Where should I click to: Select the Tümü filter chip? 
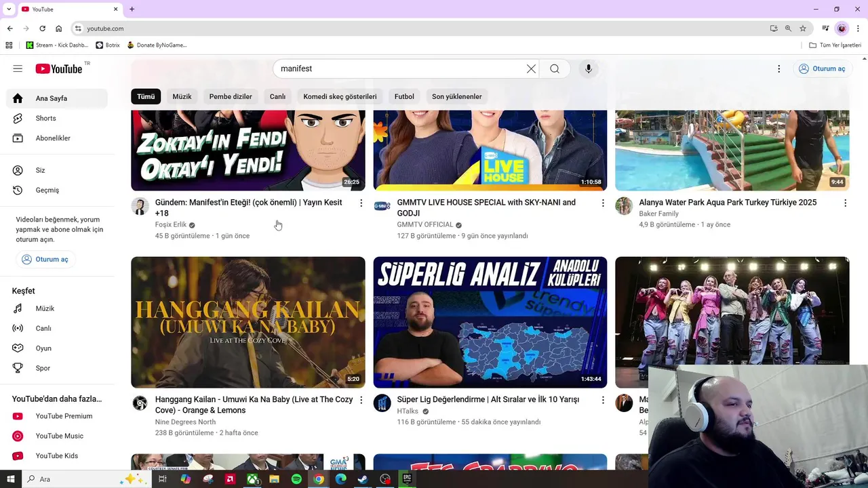(x=146, y=96)
